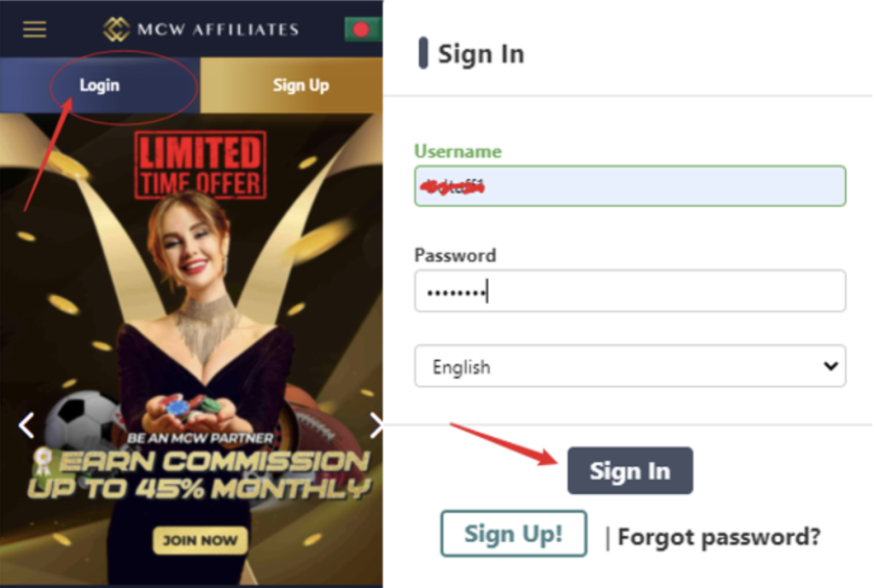
Task: Advance to next banner slide arrow
Action: click(x=376, y=425)
